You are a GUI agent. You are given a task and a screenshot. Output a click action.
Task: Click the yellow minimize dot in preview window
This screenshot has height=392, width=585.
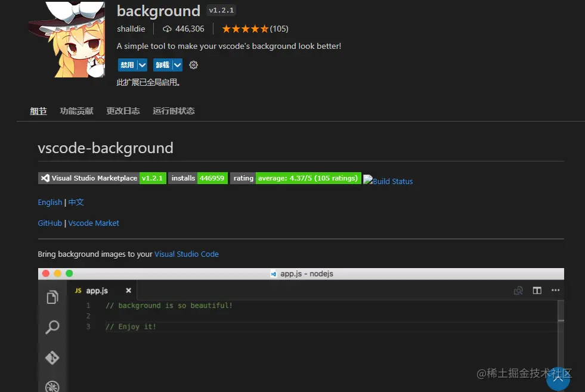(x=57, y=273)
